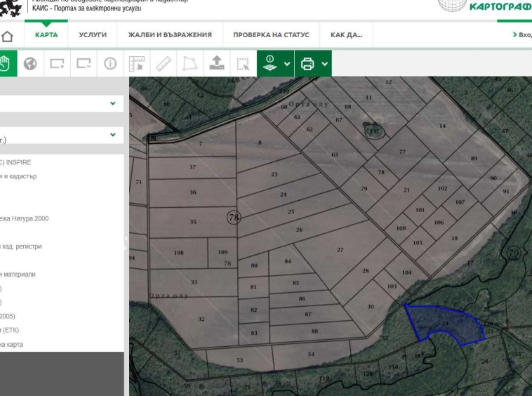Screen dimensions: 532x396
Task: Open ПРОВЕРКА НА СТАТУС page
Action: click(x=270, y=35)
